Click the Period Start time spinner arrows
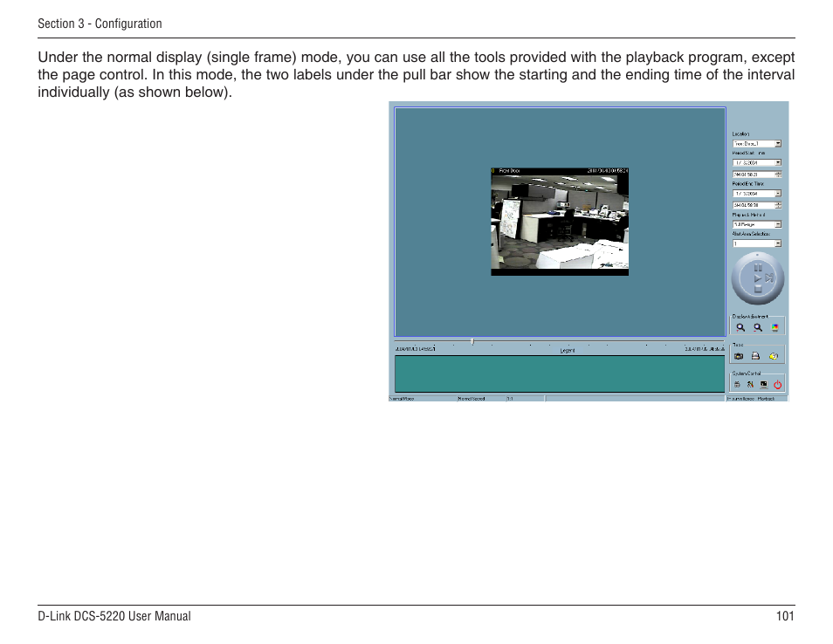Viewport: 833px width, 644px height. 778,175
